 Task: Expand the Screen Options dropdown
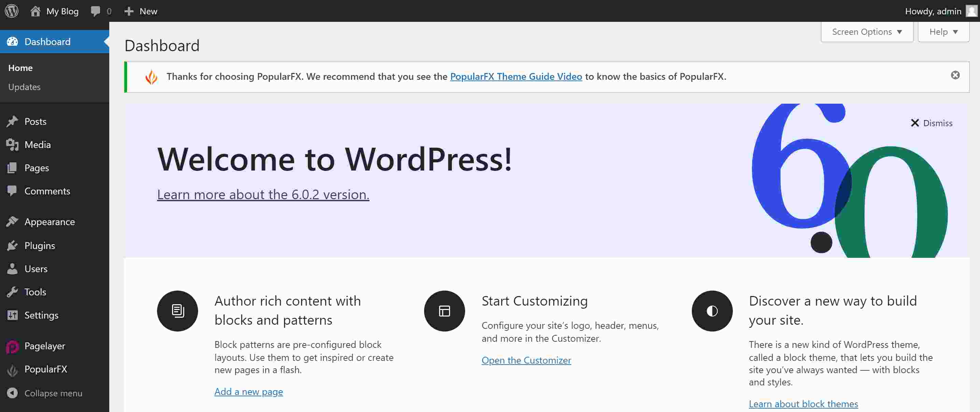coord(867,32)
